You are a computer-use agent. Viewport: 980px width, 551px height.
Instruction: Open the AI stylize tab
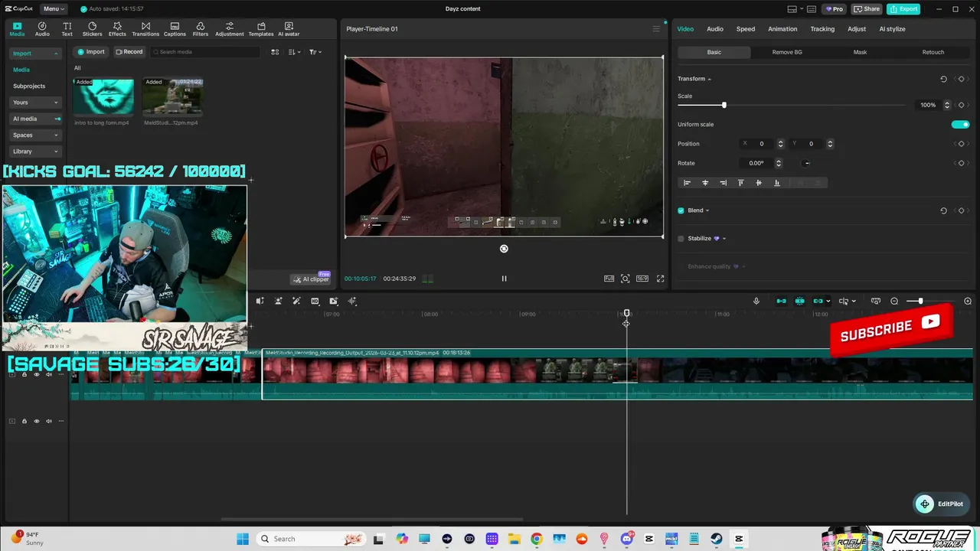pyautogui.click(x=892, y=29)
